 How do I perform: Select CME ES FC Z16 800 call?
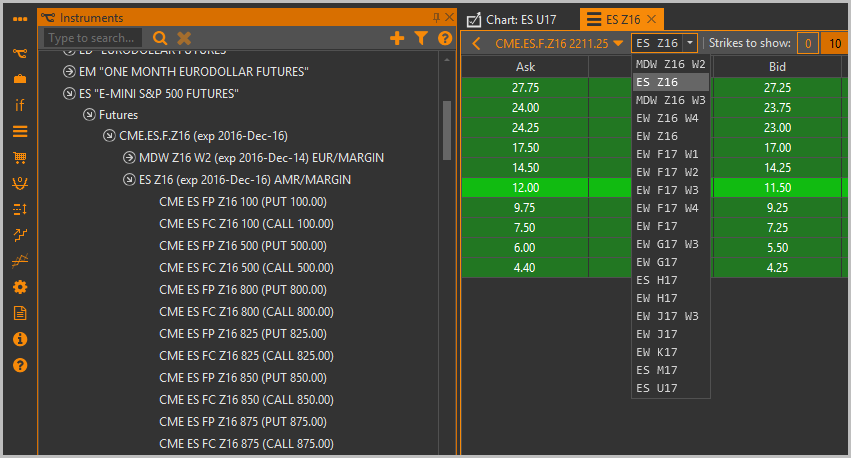(x=246, y=311)
